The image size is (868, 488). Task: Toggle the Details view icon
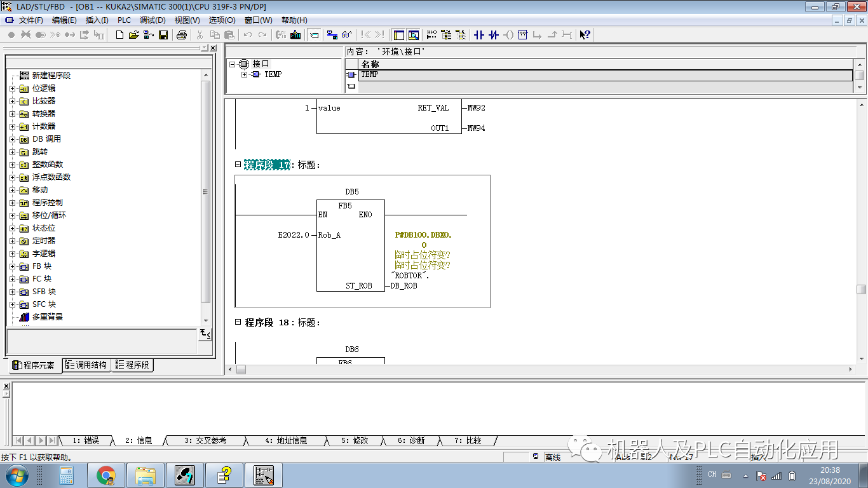414,35
